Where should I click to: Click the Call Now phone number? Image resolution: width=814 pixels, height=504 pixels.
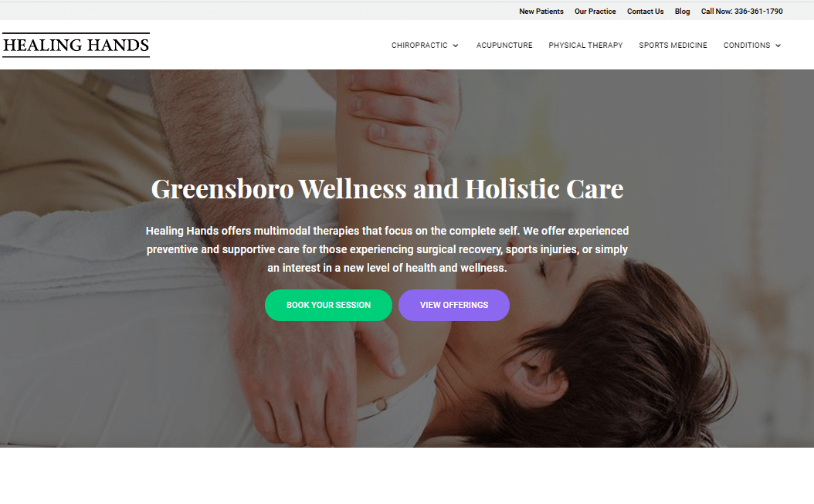(x=742, y=12)
